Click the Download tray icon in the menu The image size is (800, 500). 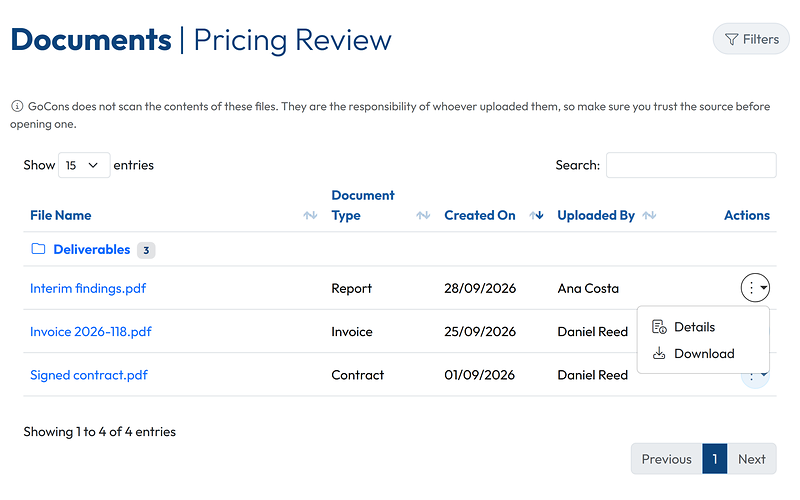(x=659, y=353)
